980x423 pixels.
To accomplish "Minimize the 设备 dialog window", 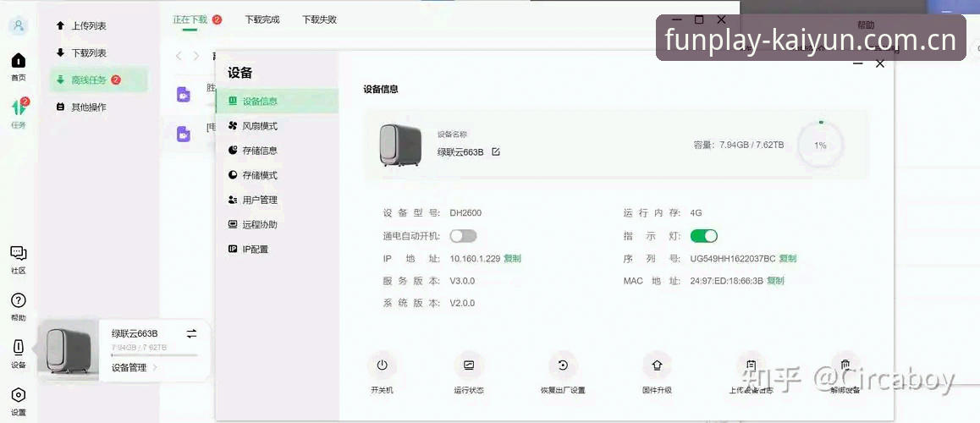I will pos(858,63).
